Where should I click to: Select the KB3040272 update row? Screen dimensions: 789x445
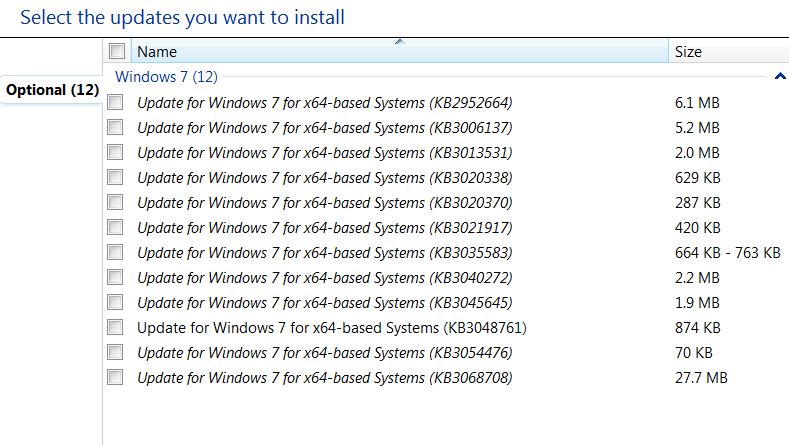click(324, 277)
